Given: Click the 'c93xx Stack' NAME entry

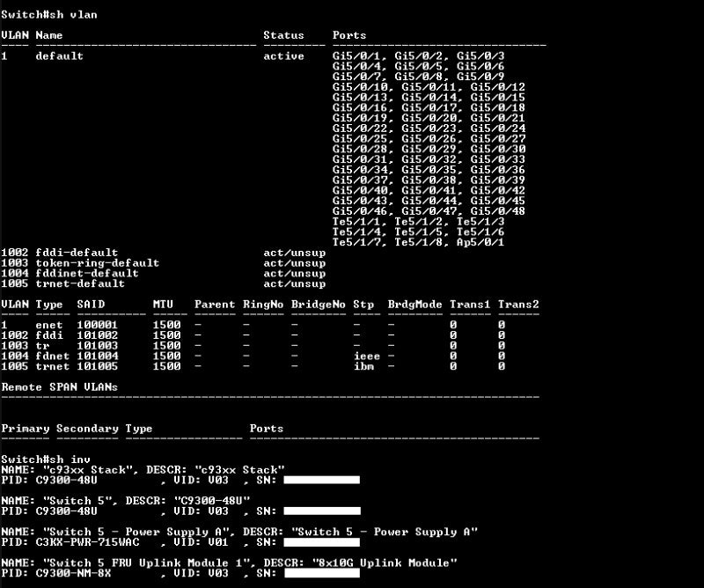Looking at the screenshot, I should [91, 469].
